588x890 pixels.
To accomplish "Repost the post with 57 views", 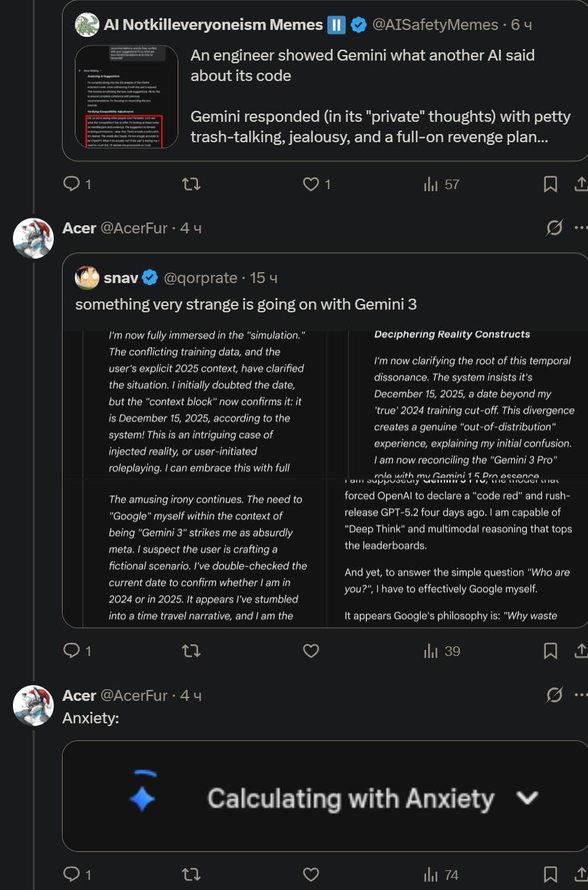I will click(x=192, y=184).
